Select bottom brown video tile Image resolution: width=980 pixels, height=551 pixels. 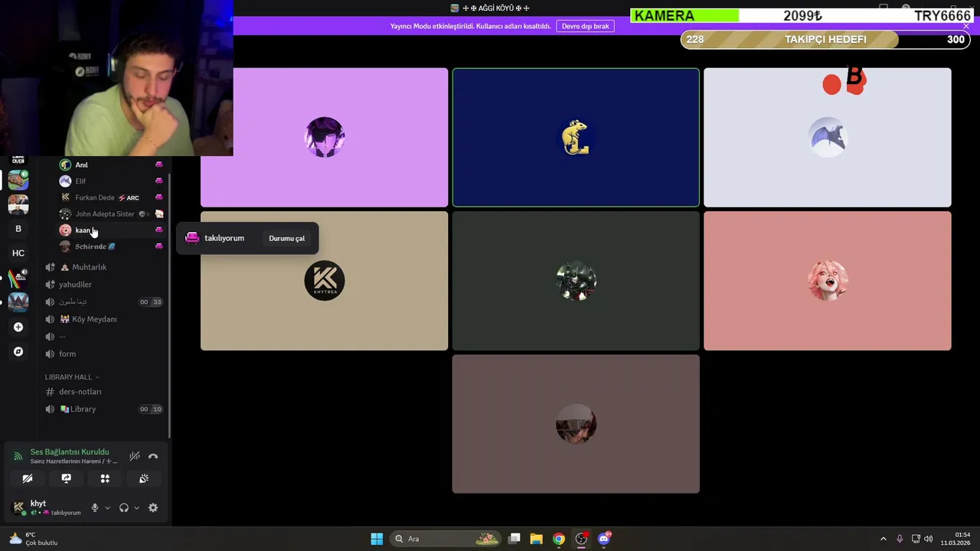[576, 424]
